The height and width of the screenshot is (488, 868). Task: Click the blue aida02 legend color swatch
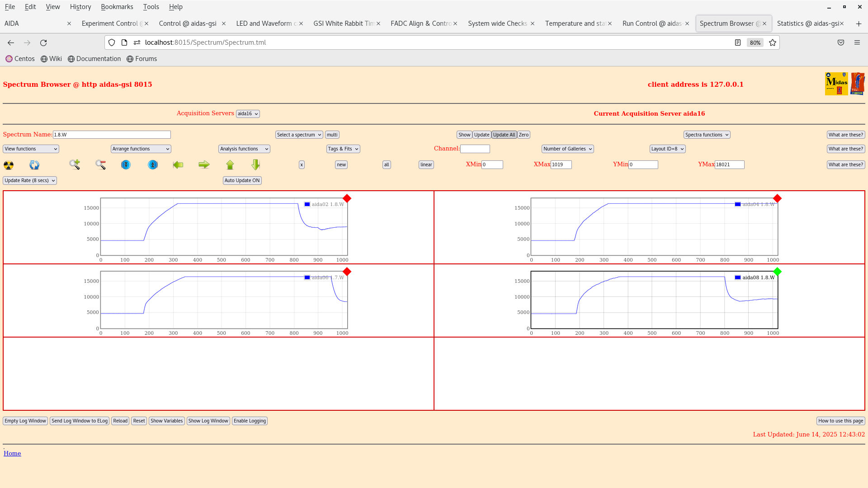(x=307, y=204)
